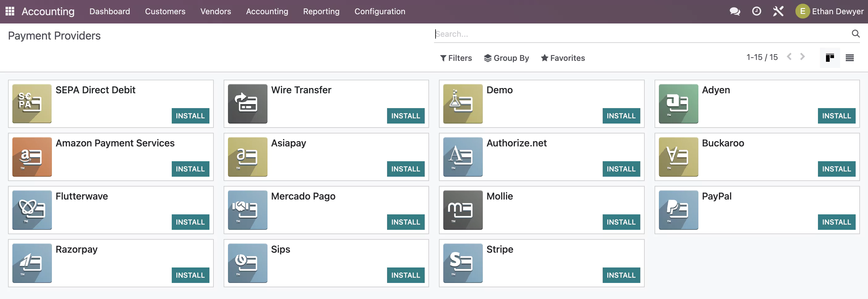Go to next page of providers
Viewport: 868px width, 299px height.
click(802, 57)
